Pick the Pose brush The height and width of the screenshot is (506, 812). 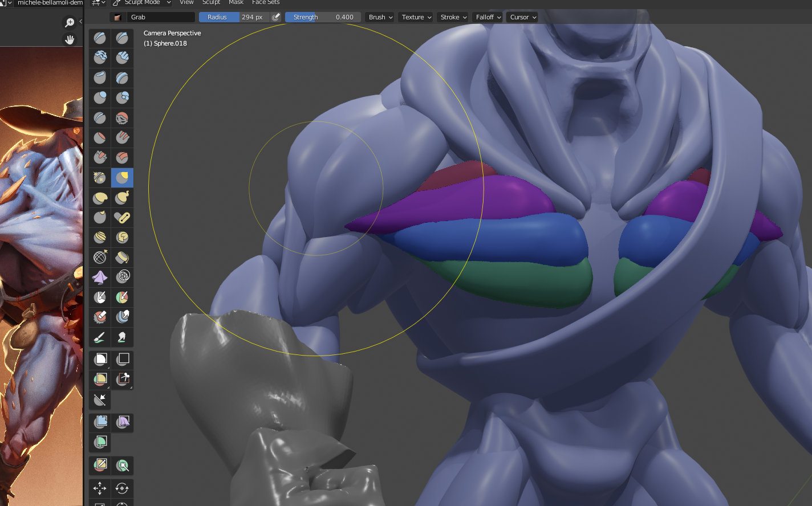point(122,218)
